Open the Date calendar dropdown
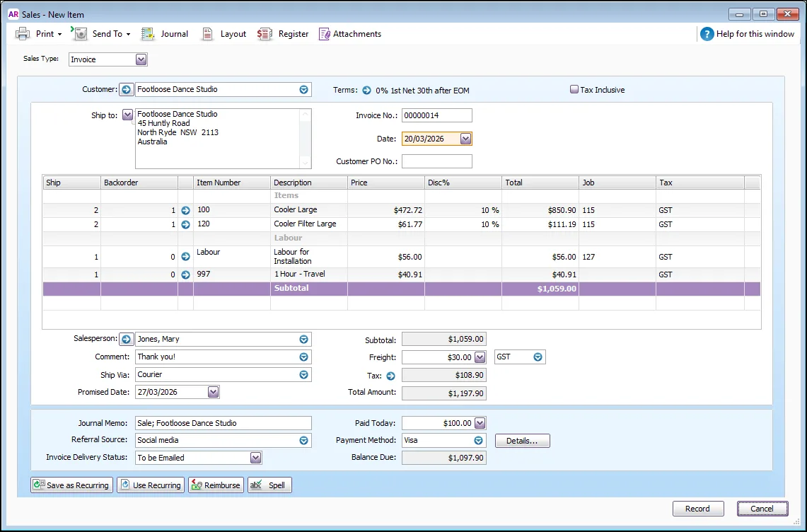The width and height of the screenshot is (807, 532). click(465, 139)
